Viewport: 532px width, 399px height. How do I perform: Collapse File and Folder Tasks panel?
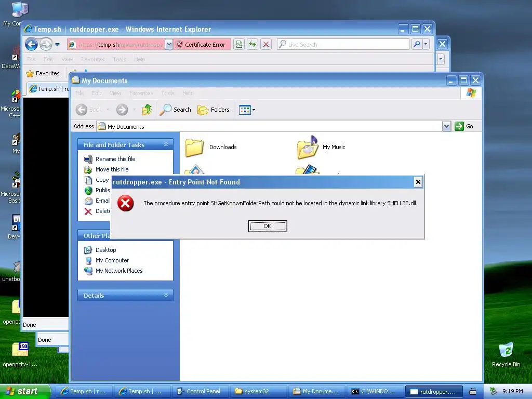(166, 144)
